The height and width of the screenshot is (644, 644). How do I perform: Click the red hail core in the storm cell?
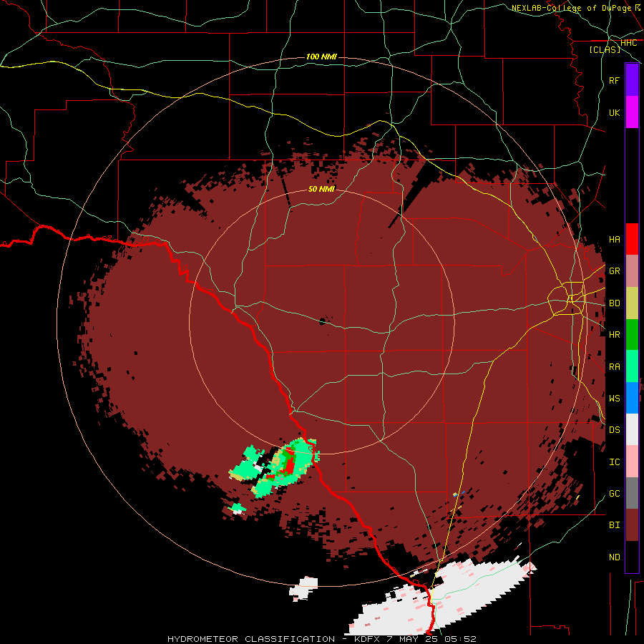click(x=290, y=466)
